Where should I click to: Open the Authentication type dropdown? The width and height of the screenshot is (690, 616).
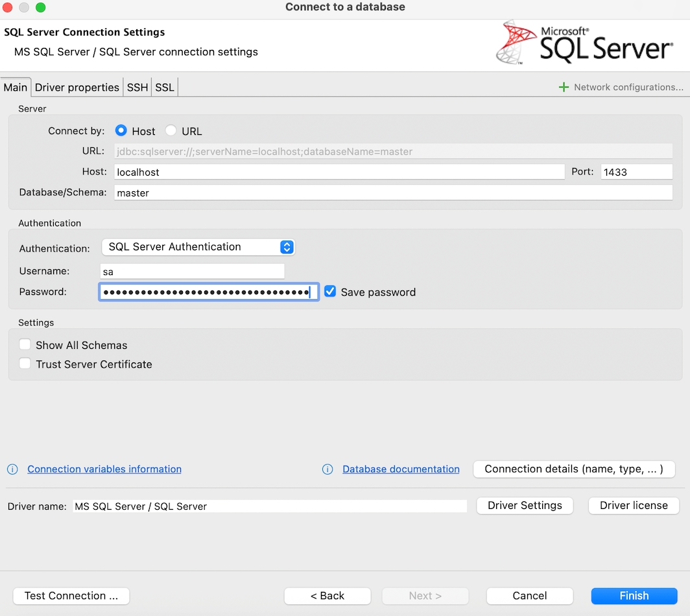[x=198, y=247]
